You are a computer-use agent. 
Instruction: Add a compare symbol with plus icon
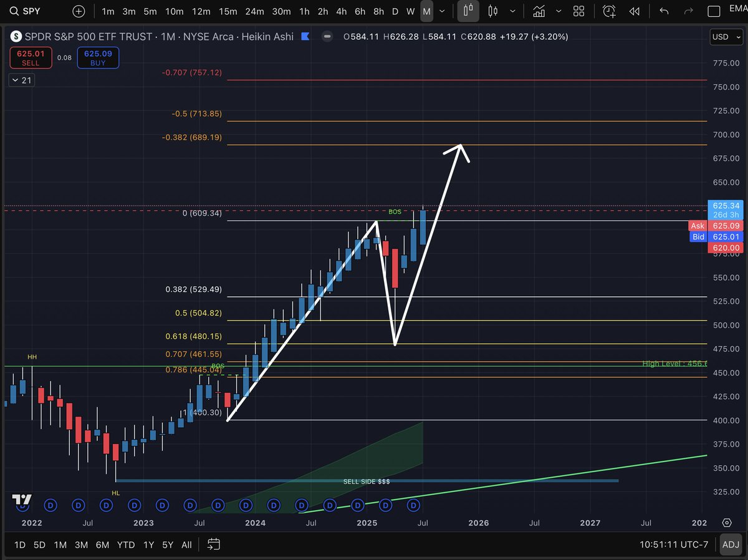(79, 11)
